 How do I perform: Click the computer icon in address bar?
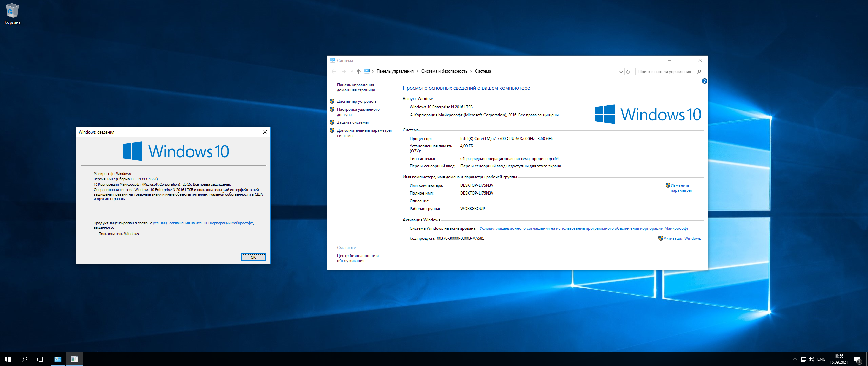367,71
